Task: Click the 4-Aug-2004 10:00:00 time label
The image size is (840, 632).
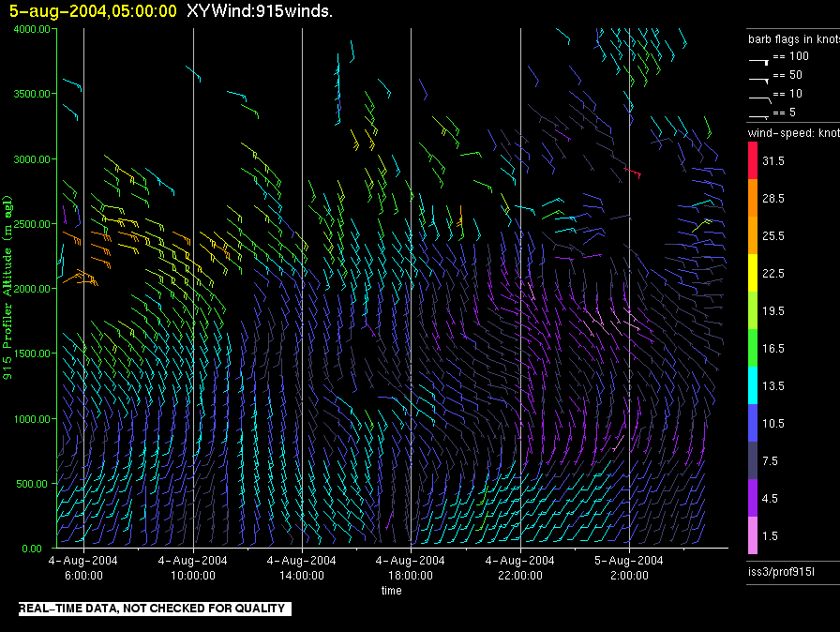Action: pyautogui.click(x=193, y=567)
